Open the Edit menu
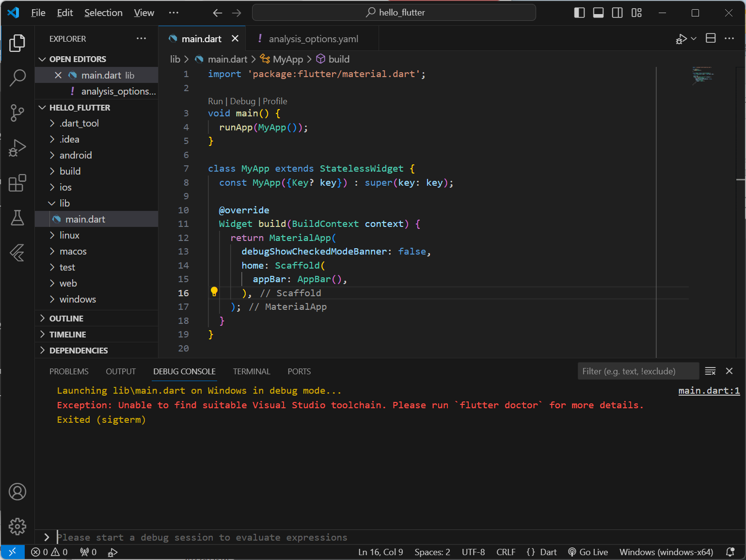Screen dimensions: 746x560 click(x=65, y=13)
